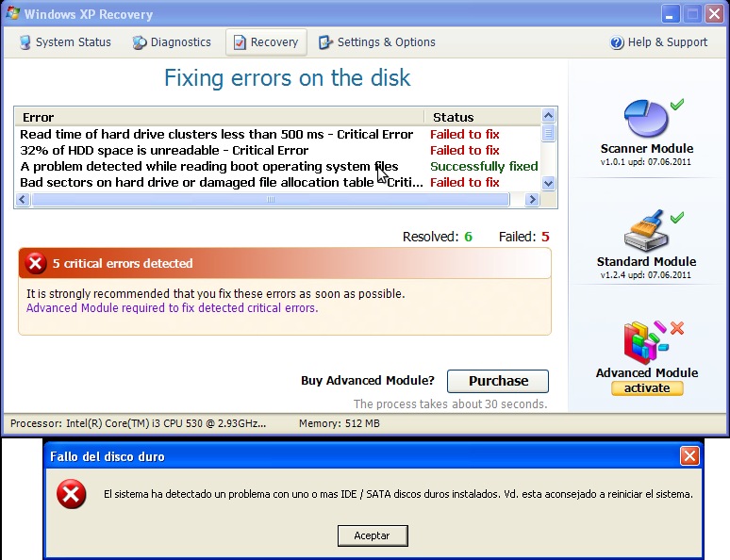Viewport: 730px width, 560px height.
Task: Click 'Failed to fix' for 32% HDD row
Action: (x=465, y=150)
